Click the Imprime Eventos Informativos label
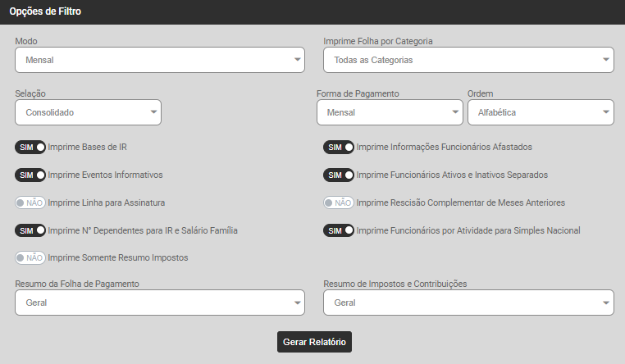Image resolution: width=625 pixels, height=364 pixels. tap(106, 175)
